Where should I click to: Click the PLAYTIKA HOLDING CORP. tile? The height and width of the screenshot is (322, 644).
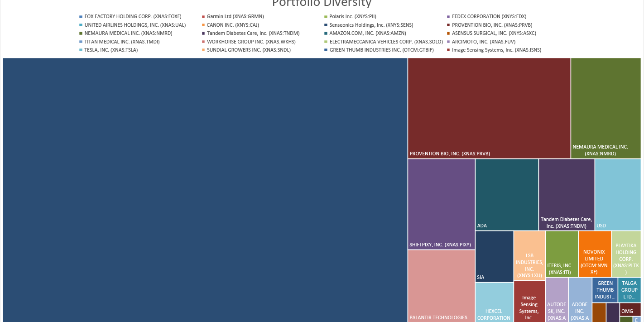(626, 254)
